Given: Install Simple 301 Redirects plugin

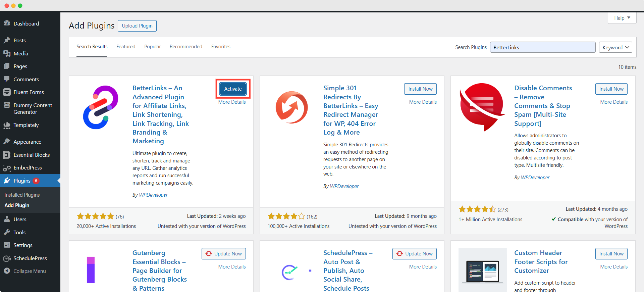Looking at the screenshot, I should (420, 89).
